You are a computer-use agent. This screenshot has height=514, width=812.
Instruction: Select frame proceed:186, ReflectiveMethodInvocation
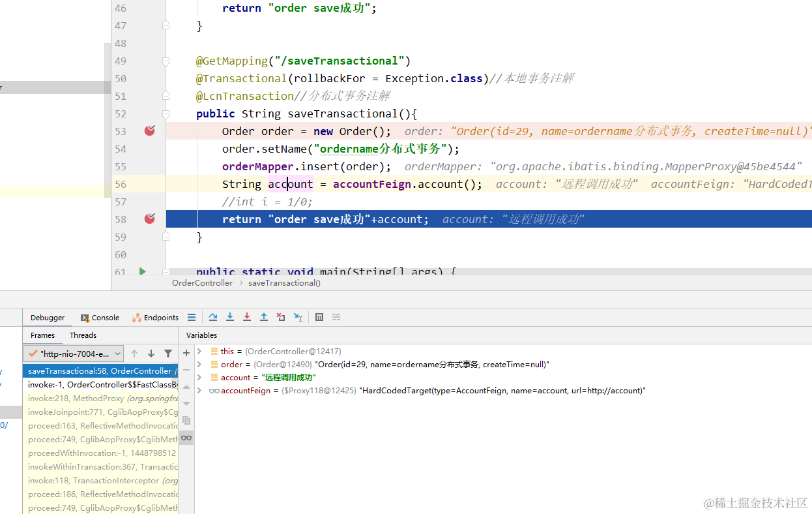click(100, 494)
